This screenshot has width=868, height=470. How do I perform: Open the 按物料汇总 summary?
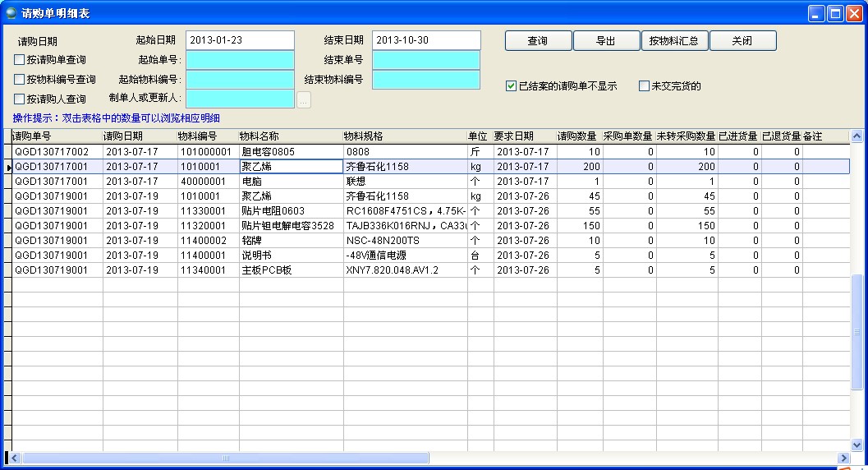coord(673,41)
